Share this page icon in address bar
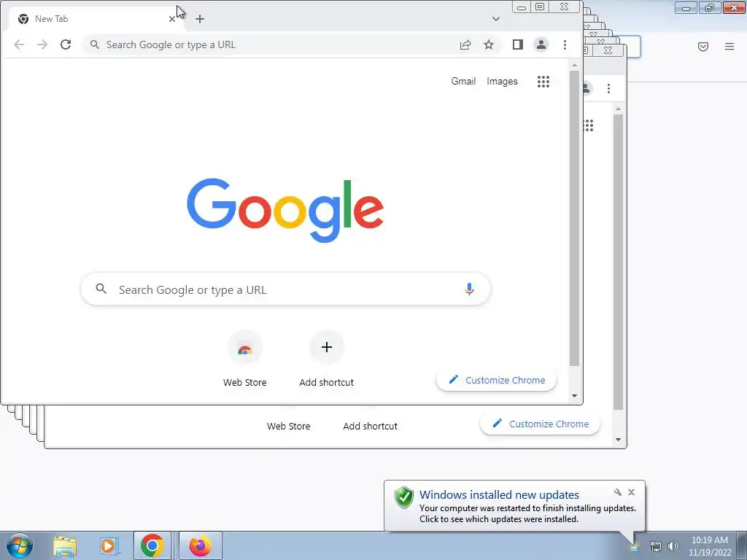 click(465, 44)
